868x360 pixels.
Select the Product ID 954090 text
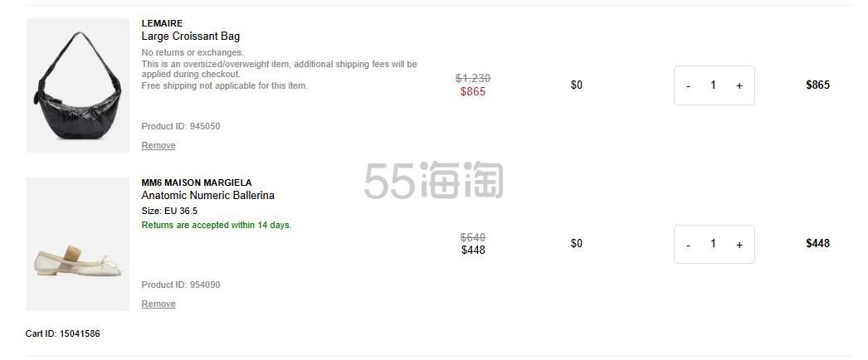click(180, 285)
